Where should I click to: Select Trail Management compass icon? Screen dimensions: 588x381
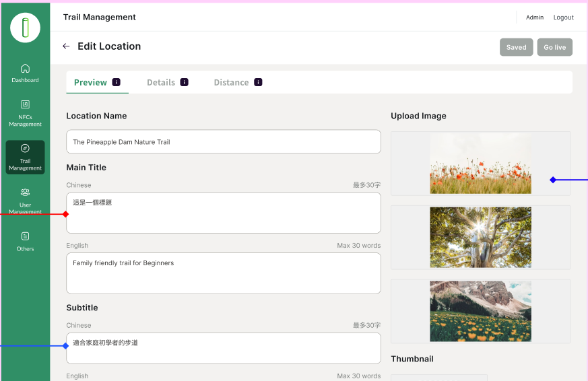[x=25, y=148]
